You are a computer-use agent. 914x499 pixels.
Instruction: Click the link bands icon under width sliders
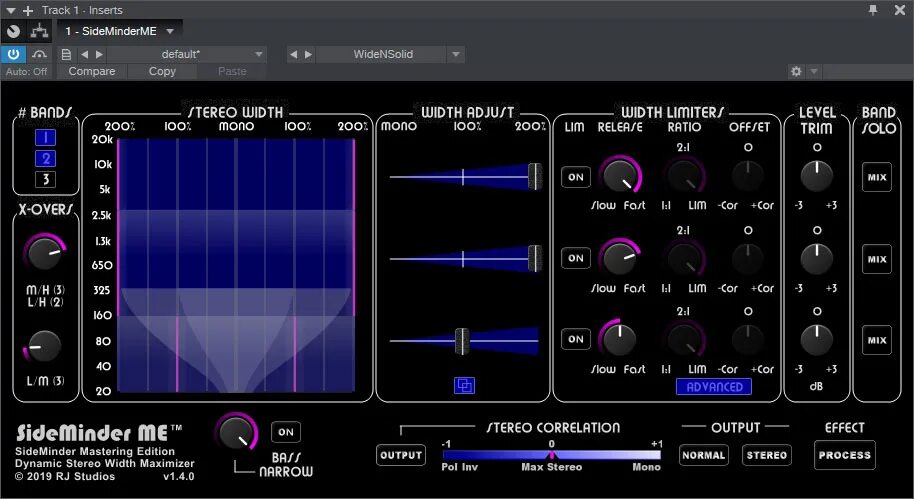tap(465, 385)
